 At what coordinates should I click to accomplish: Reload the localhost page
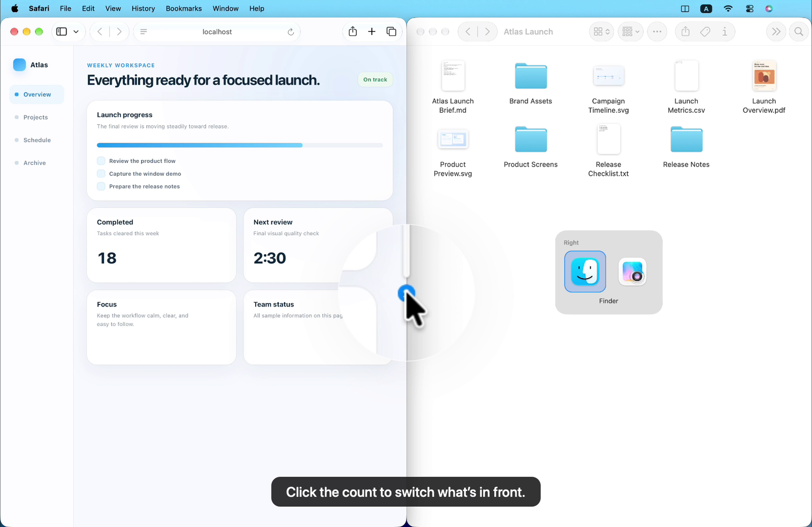coord(291,32)
